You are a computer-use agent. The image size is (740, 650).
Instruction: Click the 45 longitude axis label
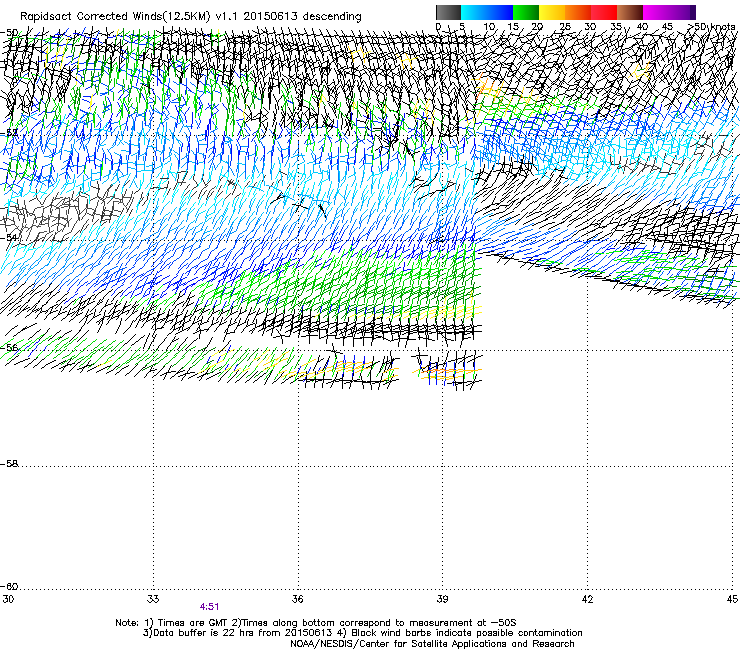(732, 599)
